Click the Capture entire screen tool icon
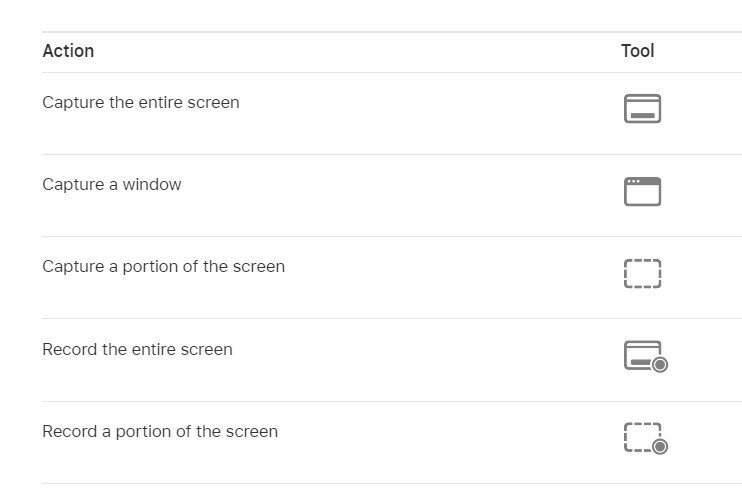 (x=642, y=108)
